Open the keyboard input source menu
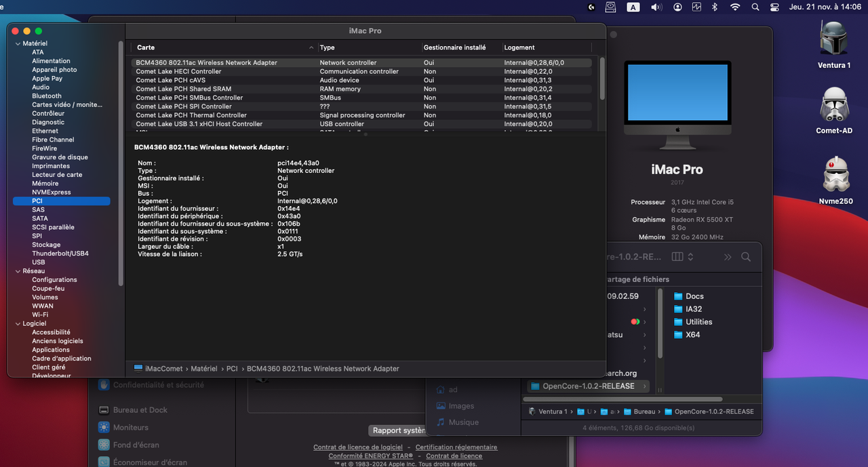 pos(633,7)
